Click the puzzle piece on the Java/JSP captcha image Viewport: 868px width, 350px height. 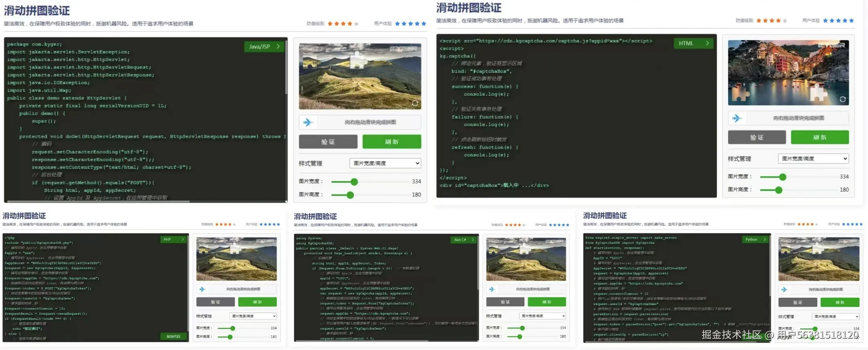point(358,61)
